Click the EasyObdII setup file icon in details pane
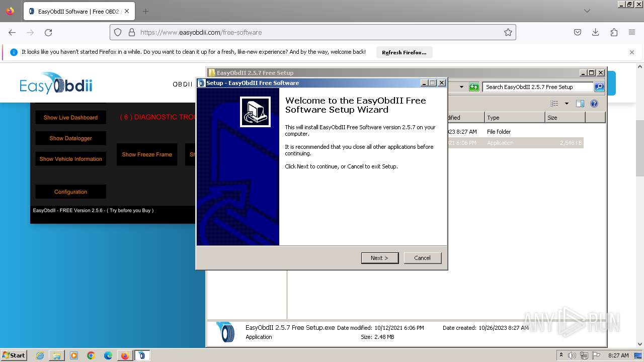The width and height of the screenshot is (644, 362). (x=225, y=332)
